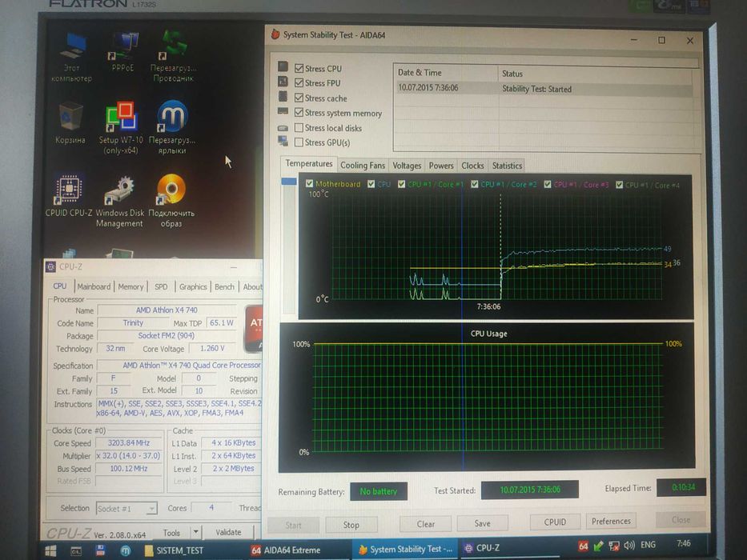Switch to the SISTEM_TEST taskbar folder
Image resolution: width=747 pixels, height=560 pixels.
coord(174,550)
